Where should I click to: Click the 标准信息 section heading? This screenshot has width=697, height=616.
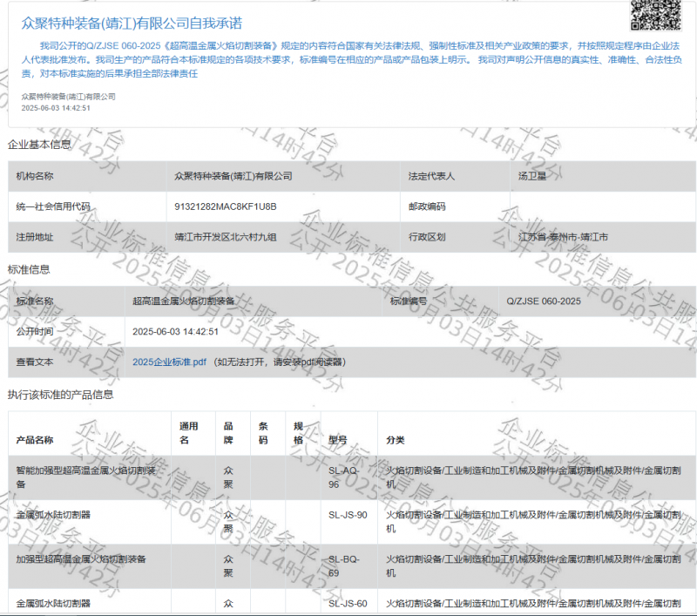click(29, 269)
